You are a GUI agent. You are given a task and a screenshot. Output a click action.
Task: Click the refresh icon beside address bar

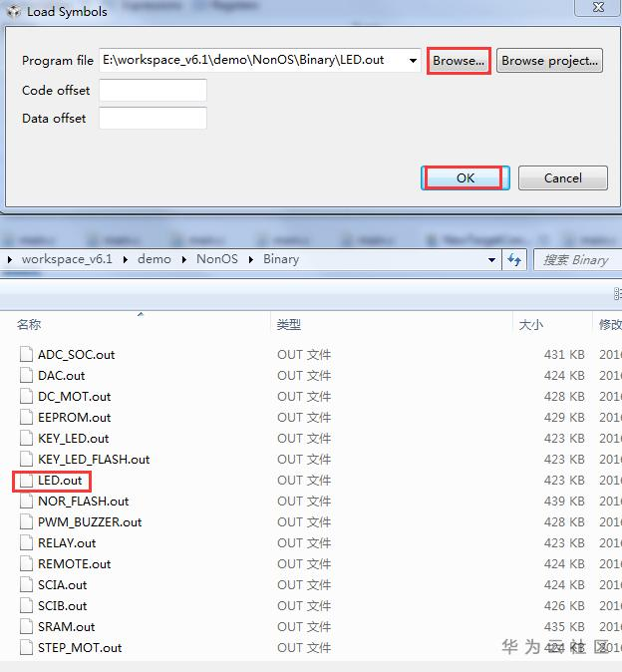(x=514, y=259)
